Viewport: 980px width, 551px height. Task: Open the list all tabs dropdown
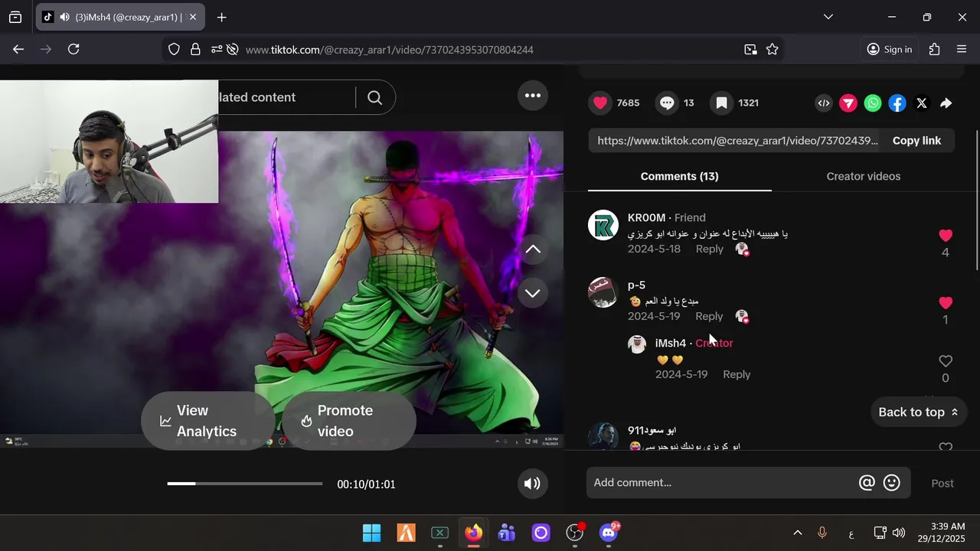point(828,17)
